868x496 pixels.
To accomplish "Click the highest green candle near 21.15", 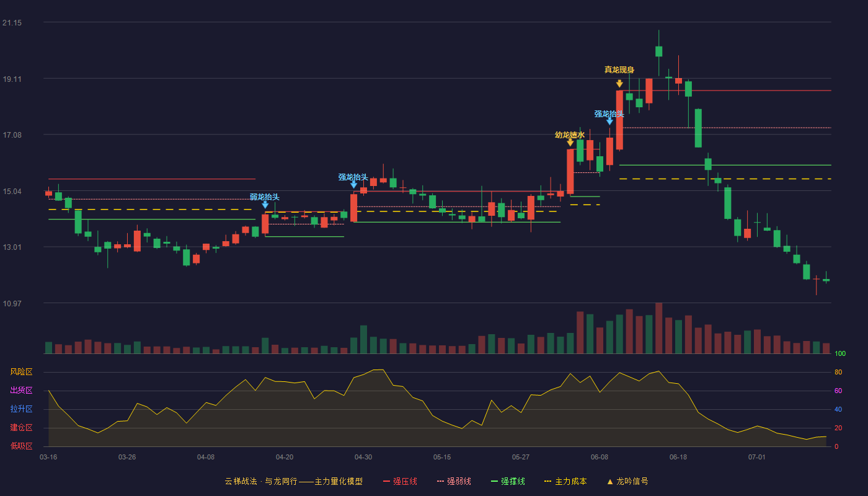I will pyautogui.click(x=658, y=51).
